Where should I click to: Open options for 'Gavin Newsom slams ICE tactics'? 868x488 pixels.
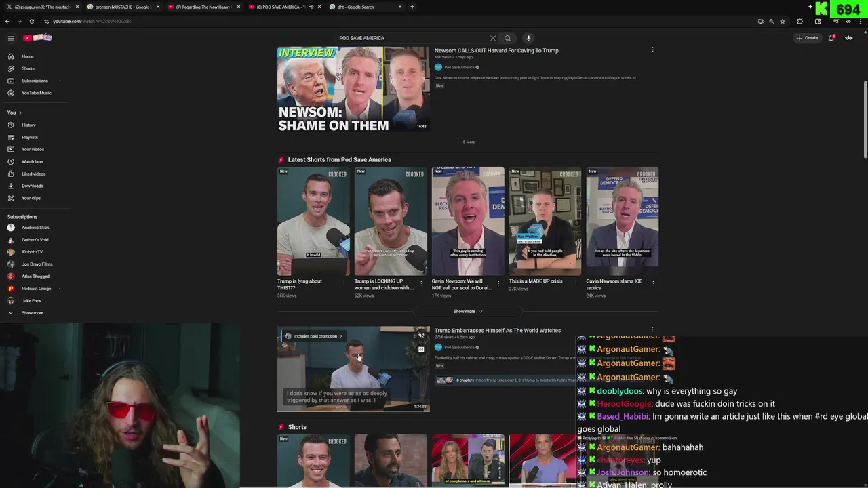coord(653,283)
